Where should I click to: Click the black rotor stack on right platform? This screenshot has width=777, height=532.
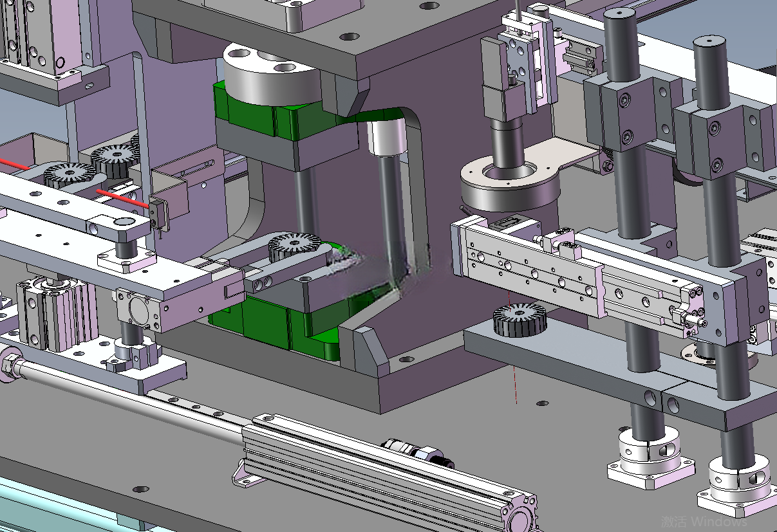(x=519, y=320)
